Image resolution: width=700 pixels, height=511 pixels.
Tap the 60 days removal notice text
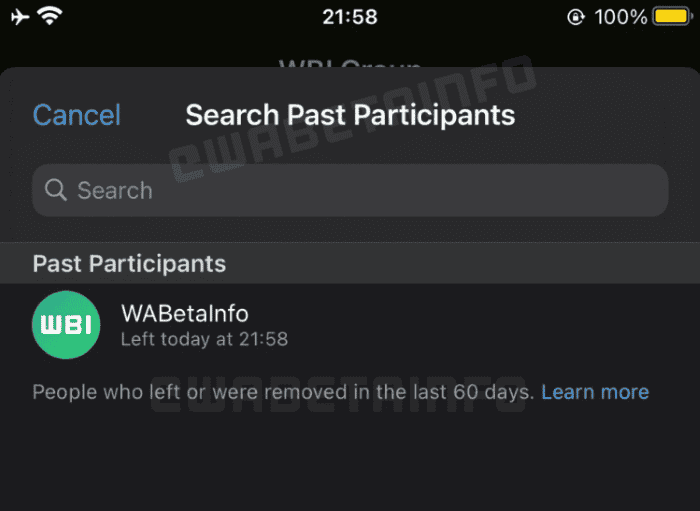[284, 392]
